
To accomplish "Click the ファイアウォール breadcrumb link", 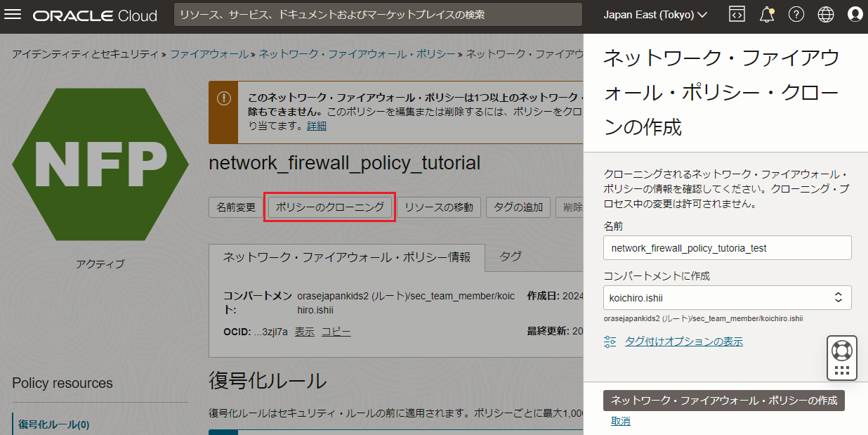I will [x=209, y=53].
